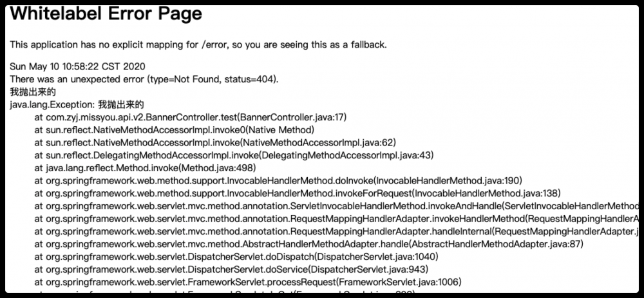Click the NativeMethodAccessorImpl.java:62 stack frame

pos(215,142)
